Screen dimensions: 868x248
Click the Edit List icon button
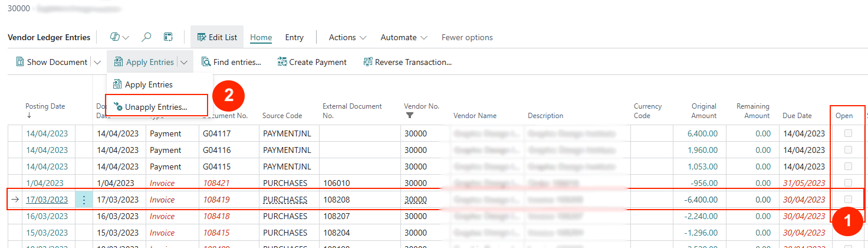coord(201,37)
